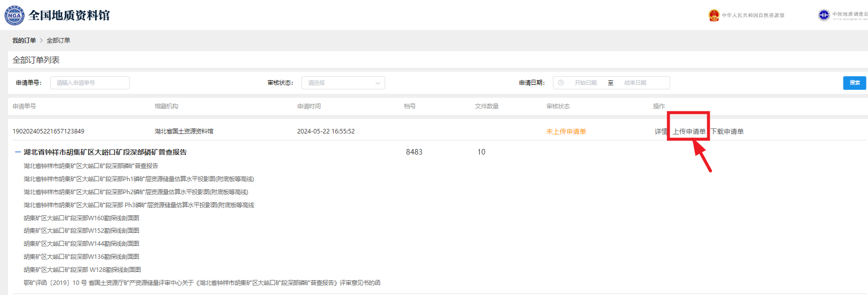Click the 申请单号 input field
Viewport: 868px width, 295px height.
click(x=90, y=83)
